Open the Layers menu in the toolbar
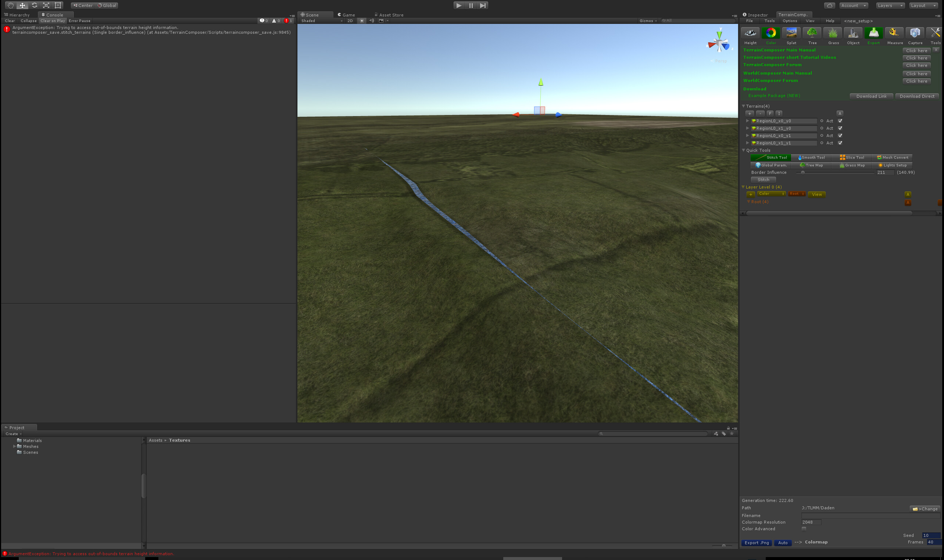The width and height of the screenshot is (944, 560). coord(890,5)
